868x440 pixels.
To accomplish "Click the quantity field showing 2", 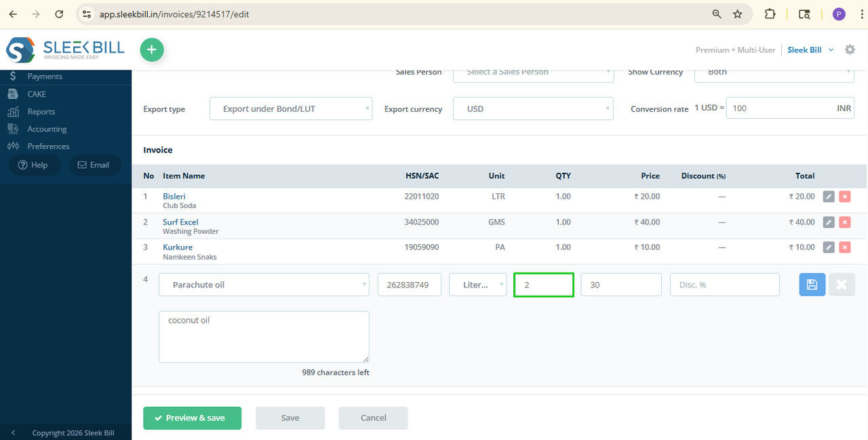I will [544, 285].
